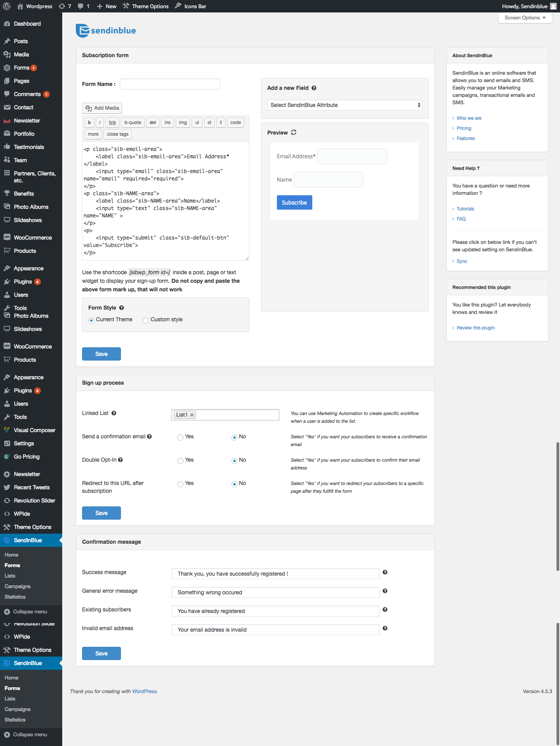Open the WordPress logo menu
Screen dimensions: 560x746
pyautogui.click(x=7, y=6)
